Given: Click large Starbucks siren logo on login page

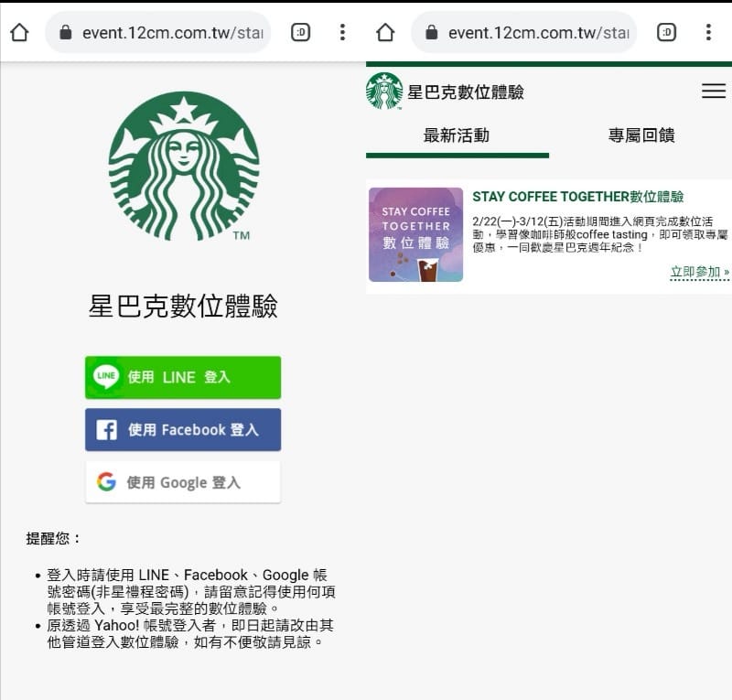Looking at the screenshot, I should pos(184,167).
